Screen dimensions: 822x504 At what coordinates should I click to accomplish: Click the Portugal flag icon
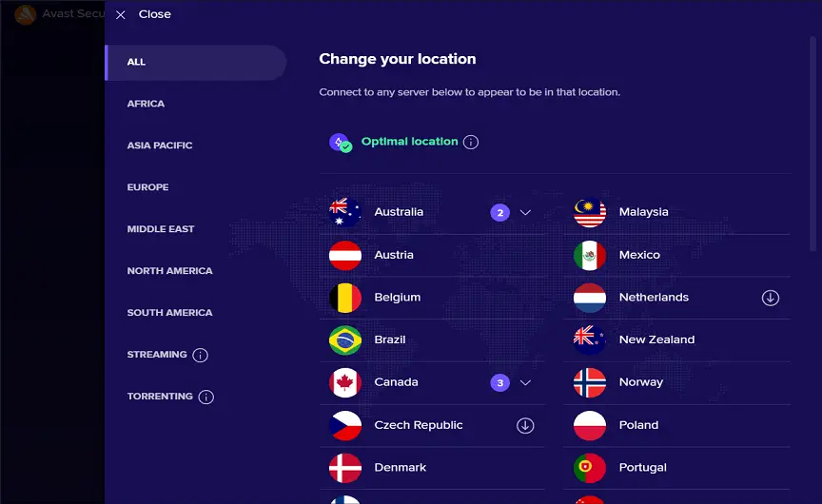[x=590, y=468]
